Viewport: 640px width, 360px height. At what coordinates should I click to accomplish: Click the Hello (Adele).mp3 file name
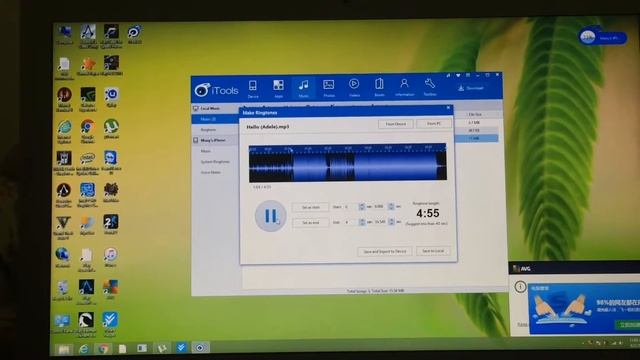268,127
